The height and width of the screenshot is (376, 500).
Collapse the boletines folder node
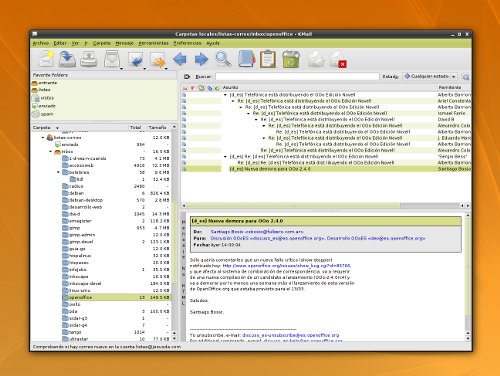[58, 172]
